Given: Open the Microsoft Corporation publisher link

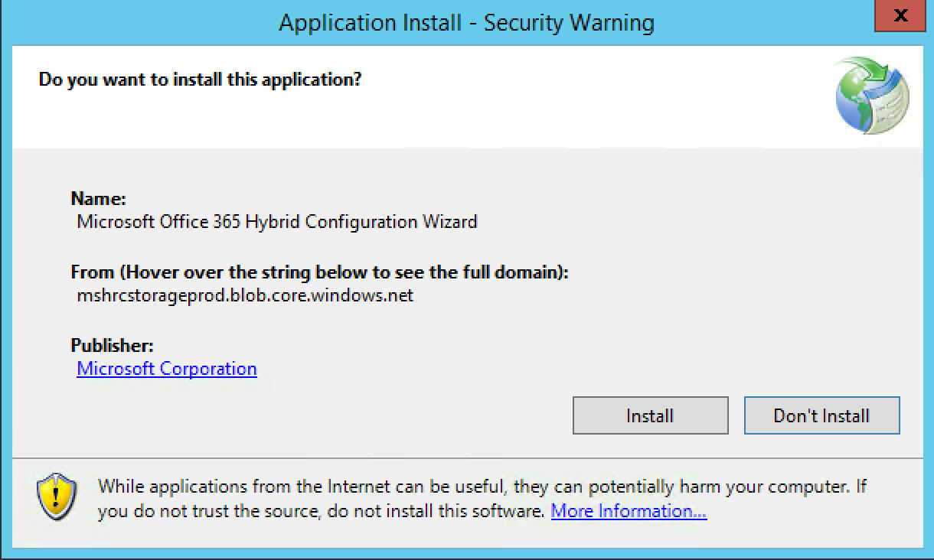Looking at the screenshot, I should coord(167,369).
